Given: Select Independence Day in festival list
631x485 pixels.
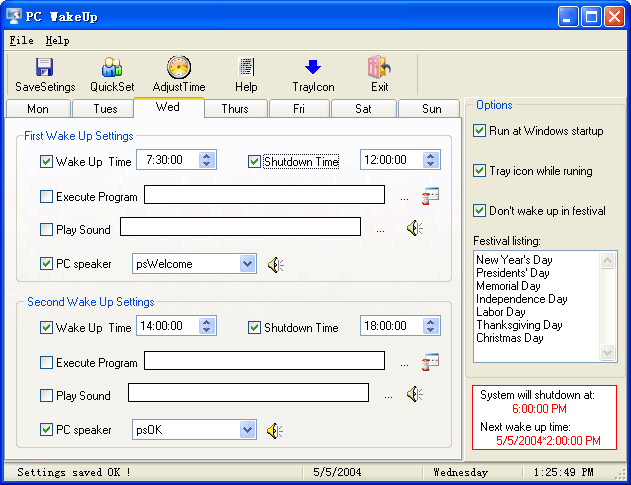Looking at the screenshot, I should 522,299.
